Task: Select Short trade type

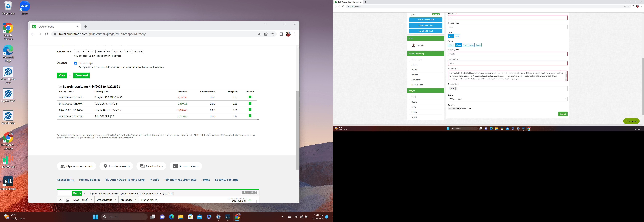Action: 457,36
